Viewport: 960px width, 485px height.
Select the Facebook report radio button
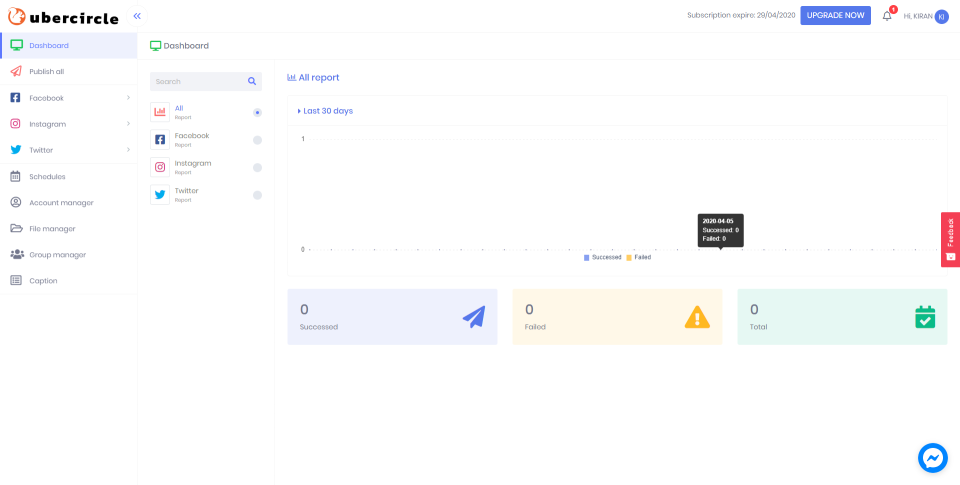pyautogui.click(x=257, y=140)
